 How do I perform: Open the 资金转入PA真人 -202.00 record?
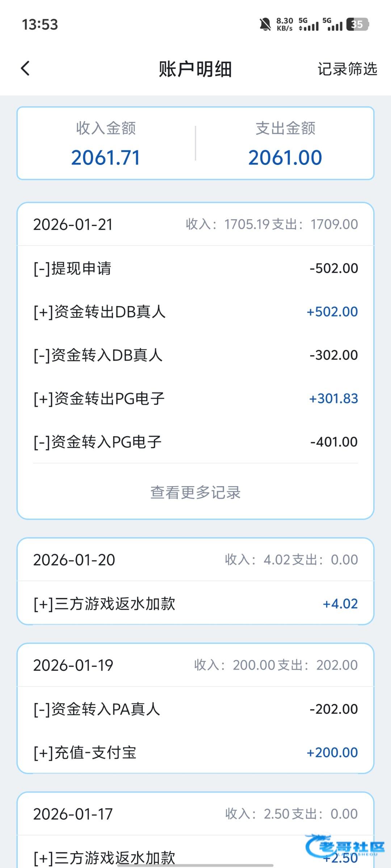195,709
